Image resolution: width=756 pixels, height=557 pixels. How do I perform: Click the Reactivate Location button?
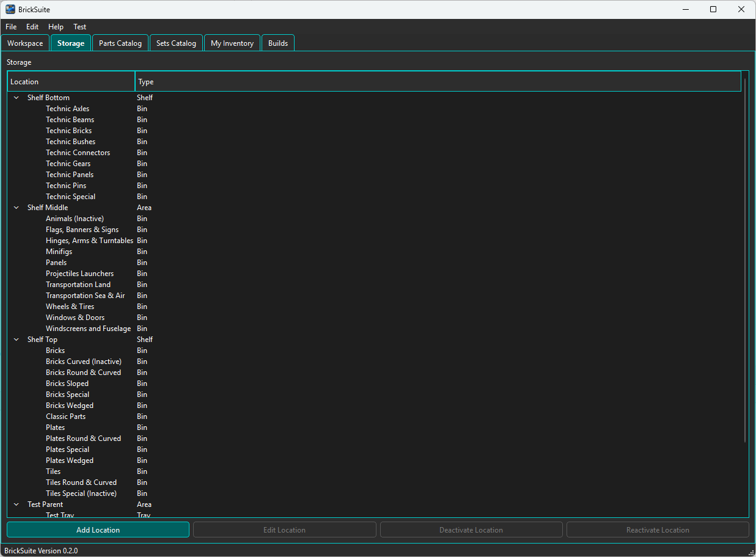(658, 530)
